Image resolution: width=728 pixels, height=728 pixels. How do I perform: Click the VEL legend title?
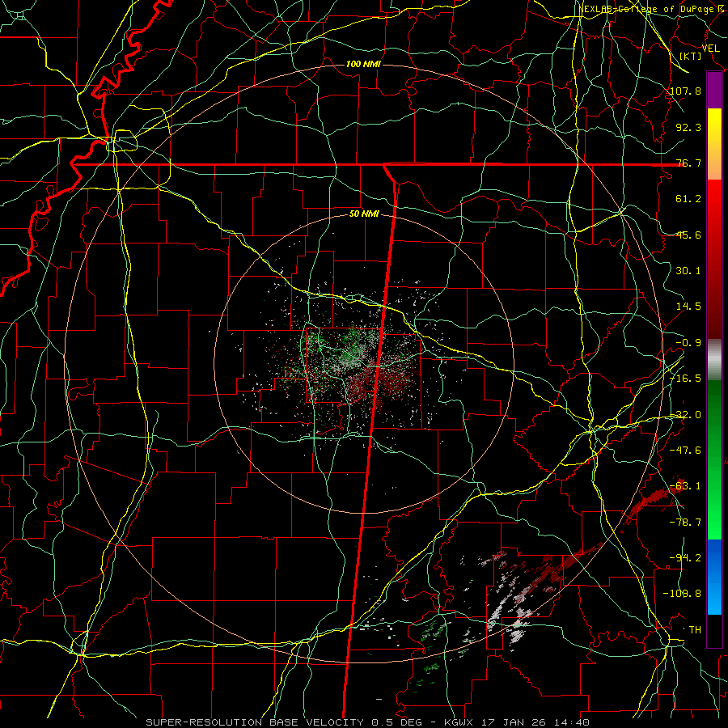[x=711, y=49]
